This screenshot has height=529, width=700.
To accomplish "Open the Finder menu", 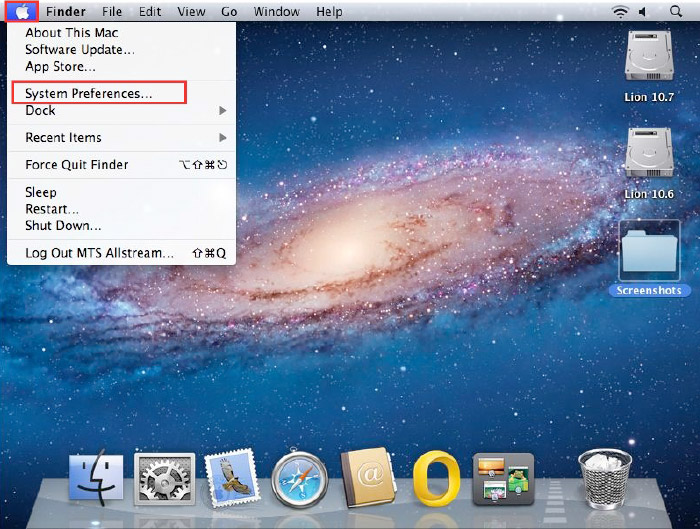I will [66, 12].
